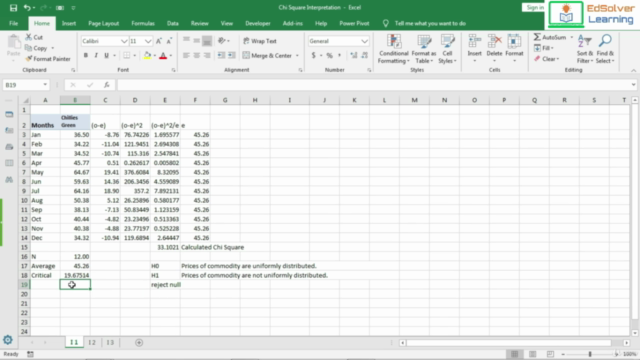Image resolution: width=640 pixels, height=360 pixels.
Task: Open the Fill dropdown
Action: pyautogui.click(x=544, y=48)
